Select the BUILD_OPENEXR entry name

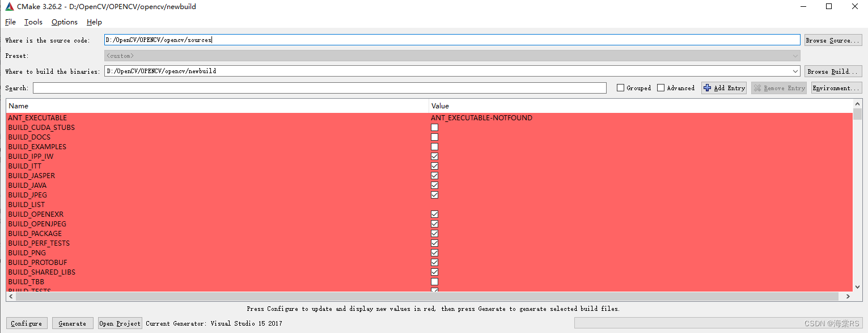tap(36, 214)
